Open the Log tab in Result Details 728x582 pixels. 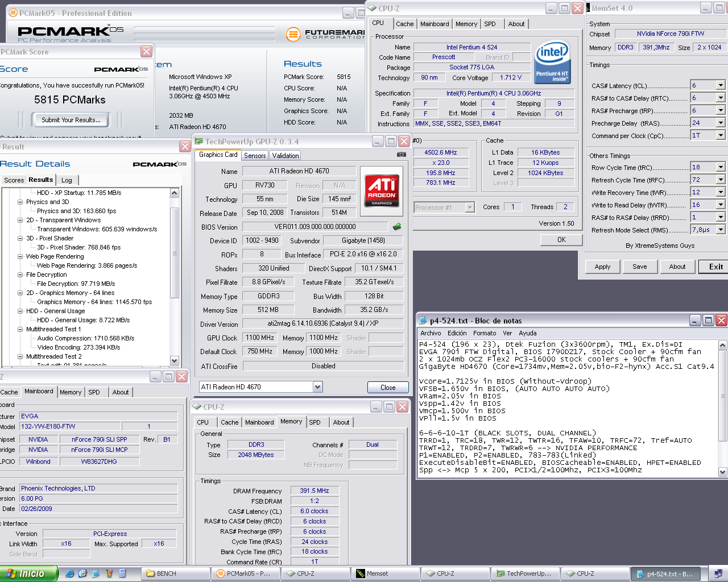coord(67,180)
